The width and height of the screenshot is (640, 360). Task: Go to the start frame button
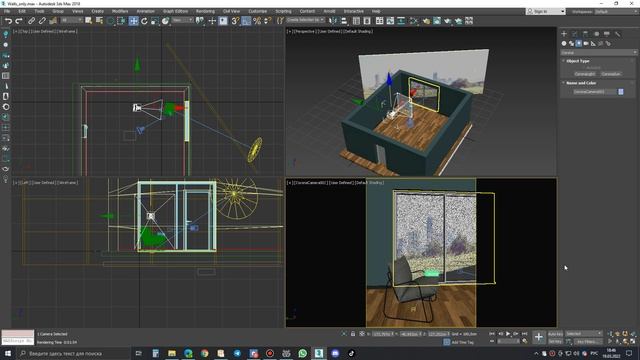point(492,334)
